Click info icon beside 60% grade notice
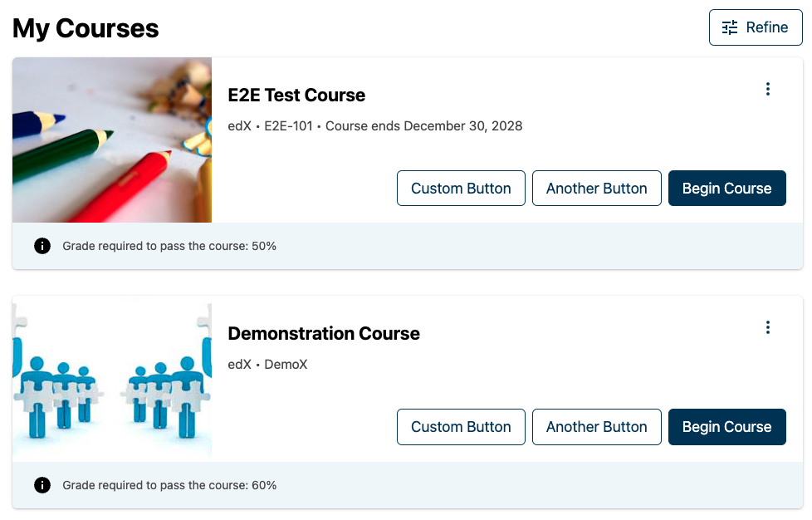This screenshot has height=520, width=812. [x=42, y=485]
